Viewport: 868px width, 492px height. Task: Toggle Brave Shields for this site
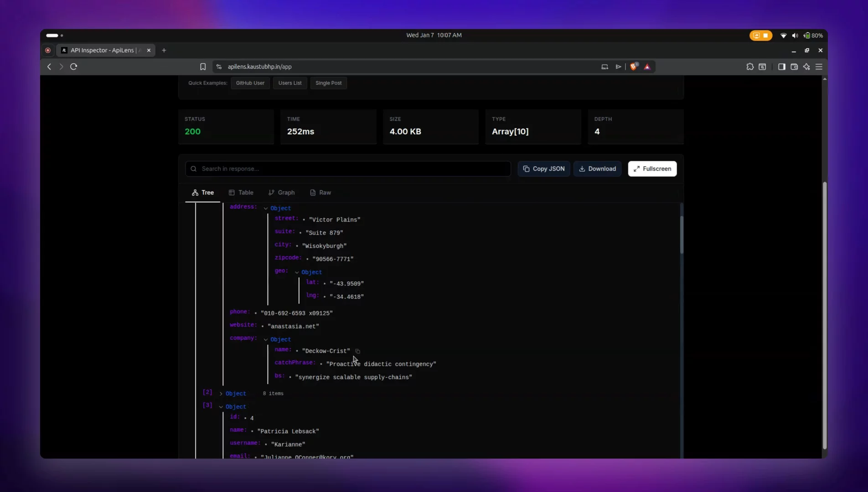pyautogui.click(x=633, y=67)
